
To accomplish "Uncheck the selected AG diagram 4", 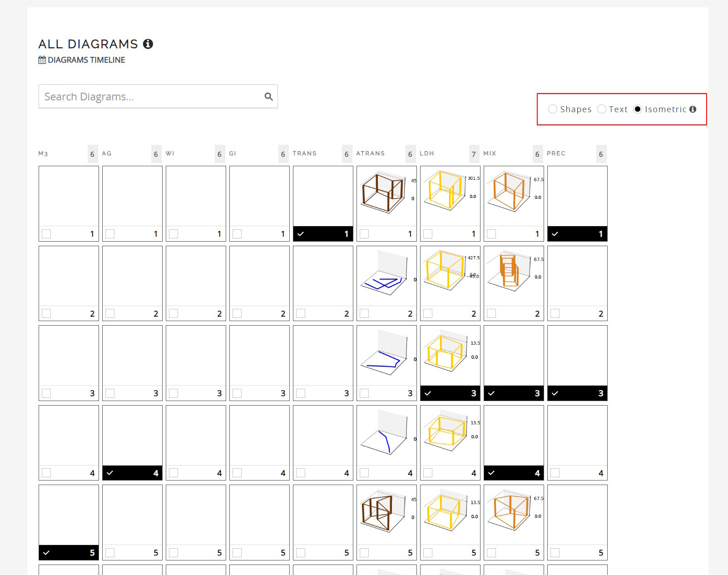I will coord(110,473).
